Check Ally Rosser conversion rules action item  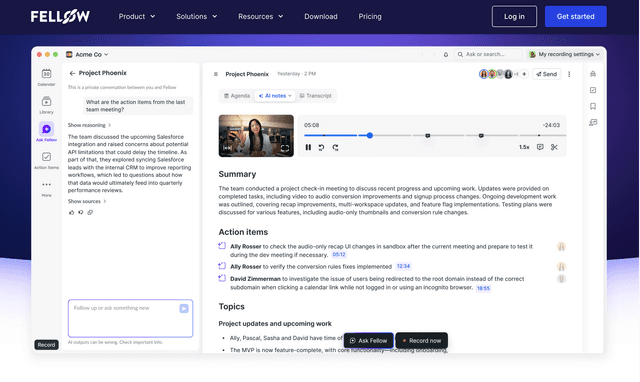222,266
